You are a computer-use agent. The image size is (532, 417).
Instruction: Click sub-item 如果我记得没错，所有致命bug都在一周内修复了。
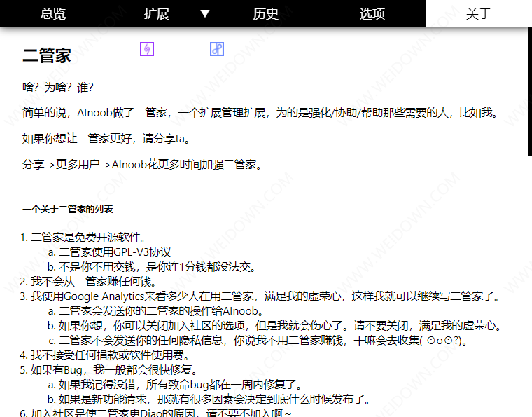(180, 384)
